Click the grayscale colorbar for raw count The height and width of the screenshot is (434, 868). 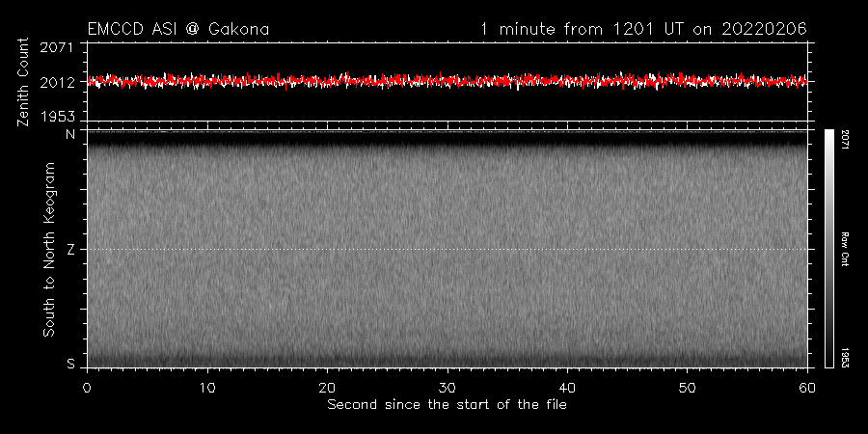[828, 249]
